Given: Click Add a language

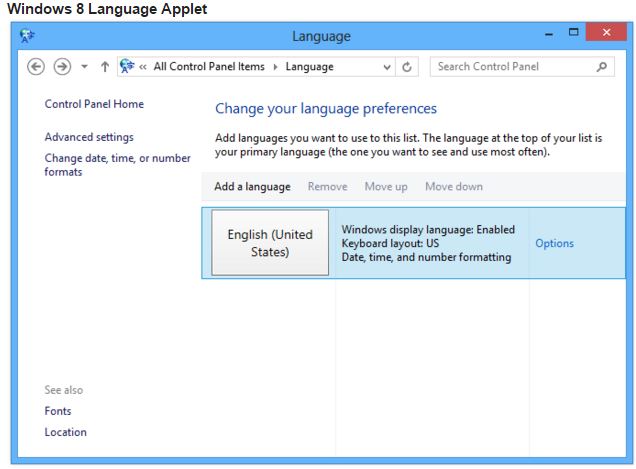Looking at the screenshot, I should [252, 187].
